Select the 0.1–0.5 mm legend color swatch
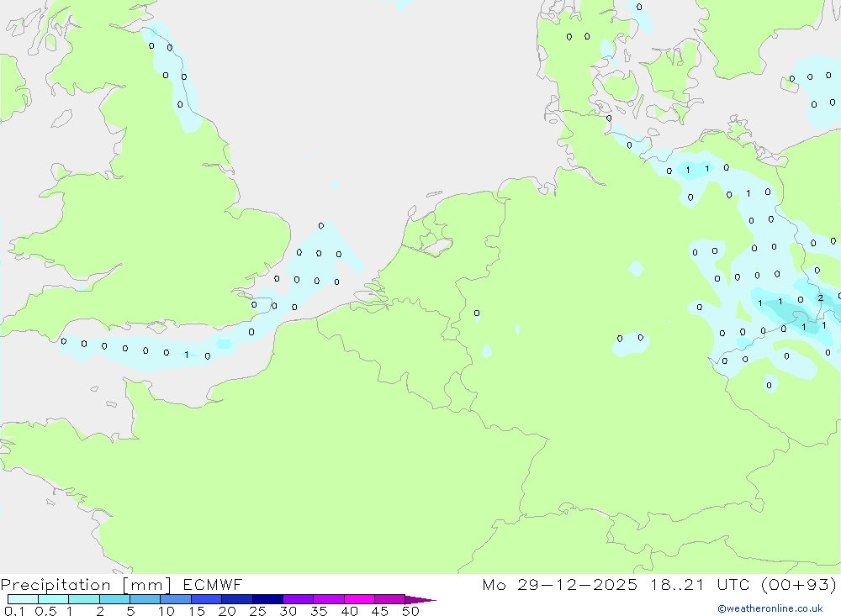This screenshot has width=841, height=616. pos(23,599)
